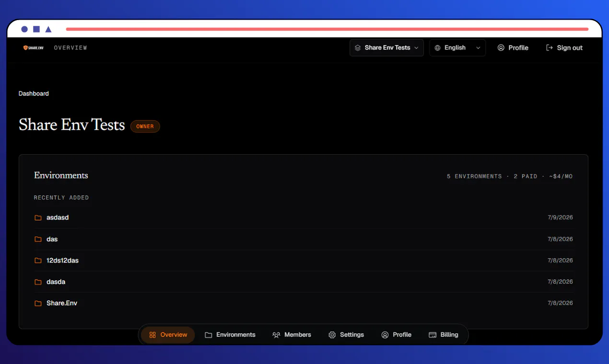Click the square shape in window title bar

point(36,29)
